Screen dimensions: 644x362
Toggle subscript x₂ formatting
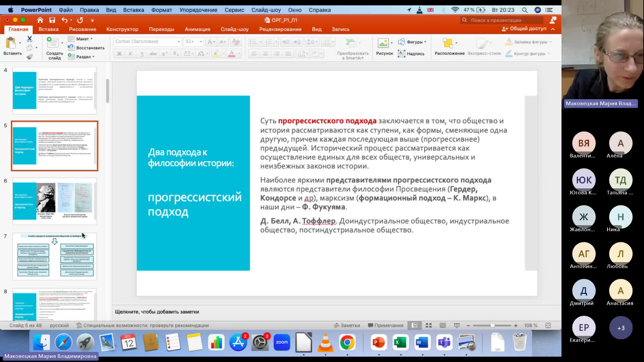[x=176, y=54]
